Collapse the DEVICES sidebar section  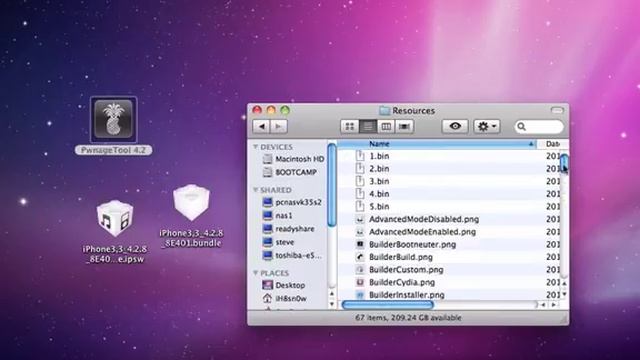click(256, 147)
